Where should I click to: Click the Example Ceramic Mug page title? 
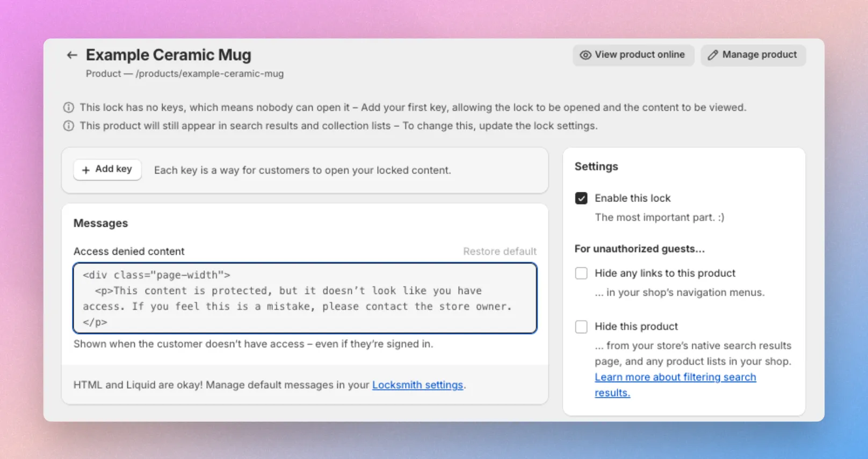click(x=169, y=55)
